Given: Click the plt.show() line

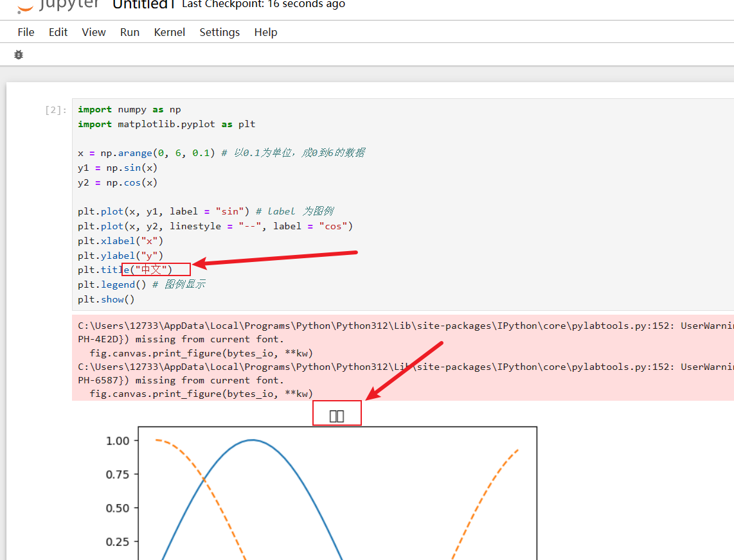Looking at the screenshot, I should click(x=106, y=299).
